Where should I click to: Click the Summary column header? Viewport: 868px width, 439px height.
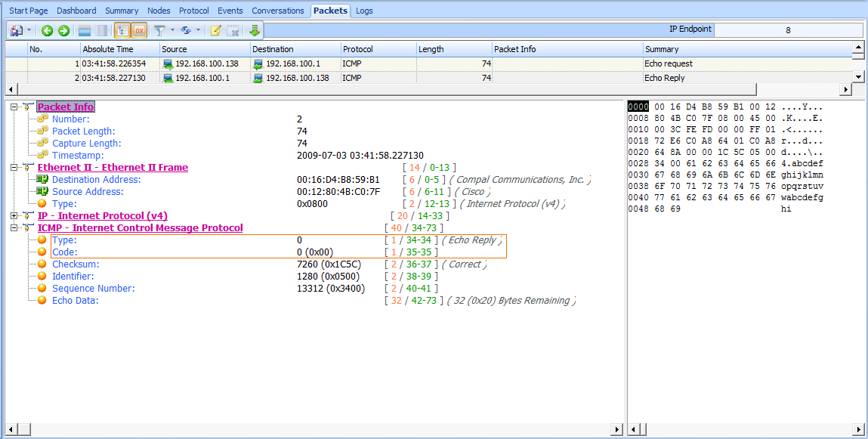click(x=747, y=49)
